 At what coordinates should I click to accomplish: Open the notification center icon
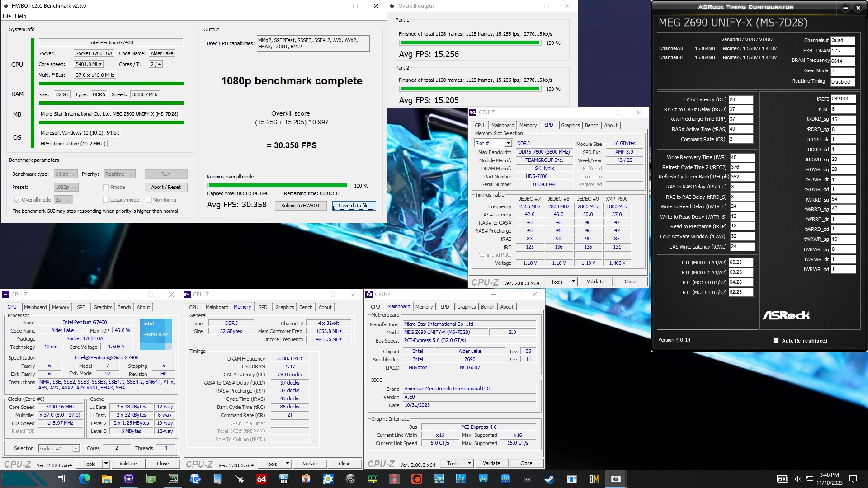853,479
